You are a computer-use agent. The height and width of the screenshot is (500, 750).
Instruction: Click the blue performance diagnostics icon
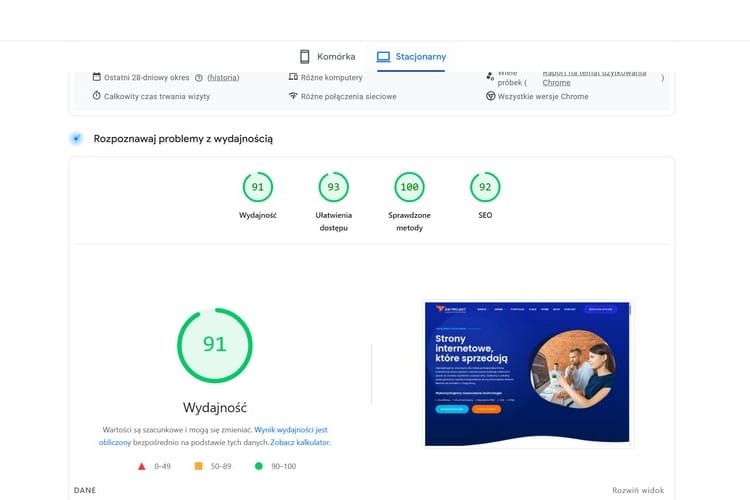pyautogui.click(x=76, y=139)
